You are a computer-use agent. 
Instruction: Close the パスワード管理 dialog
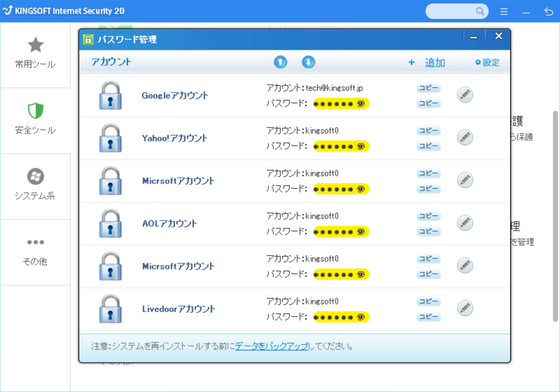(498, 36)
